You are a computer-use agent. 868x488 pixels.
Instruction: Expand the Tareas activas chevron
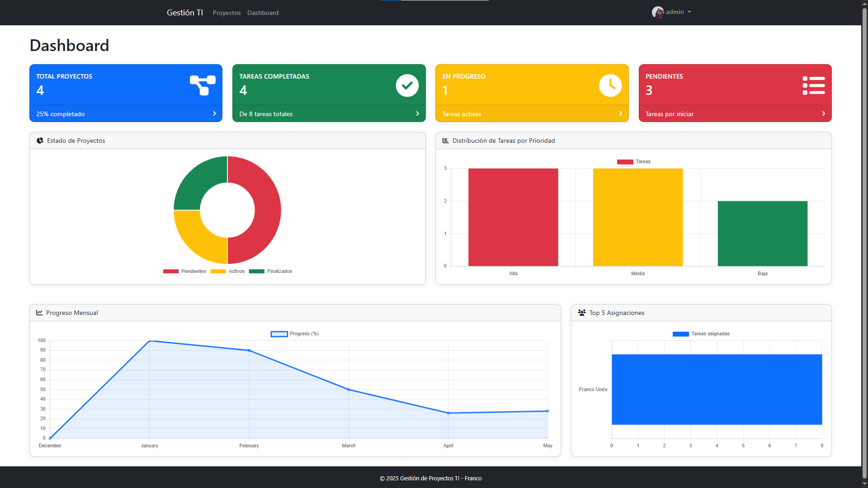point(620,114)
